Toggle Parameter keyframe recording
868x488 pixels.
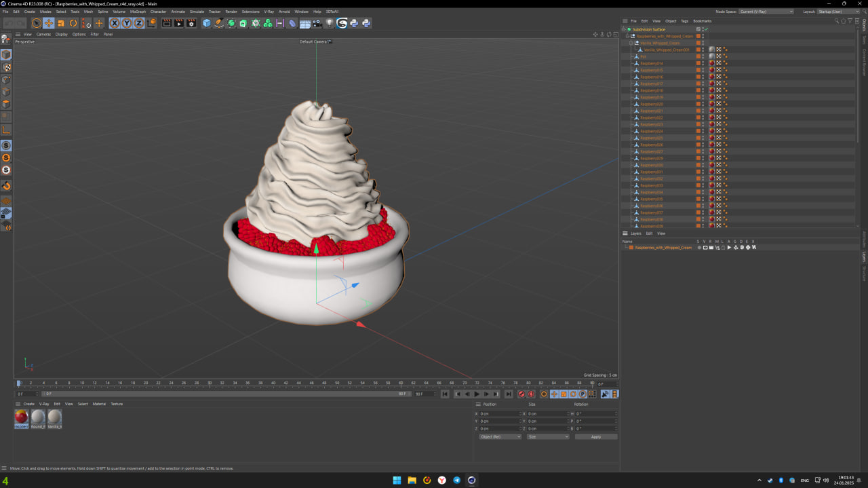coord(583,394)
